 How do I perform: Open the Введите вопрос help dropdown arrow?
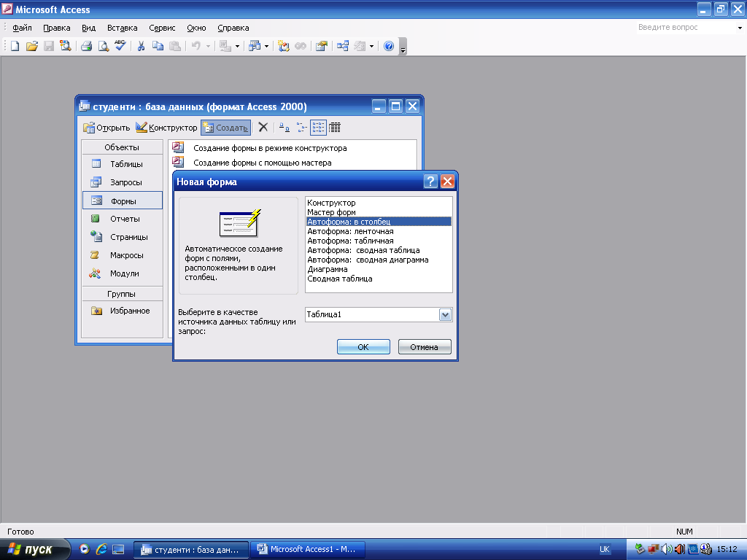(x=740, y=28)
